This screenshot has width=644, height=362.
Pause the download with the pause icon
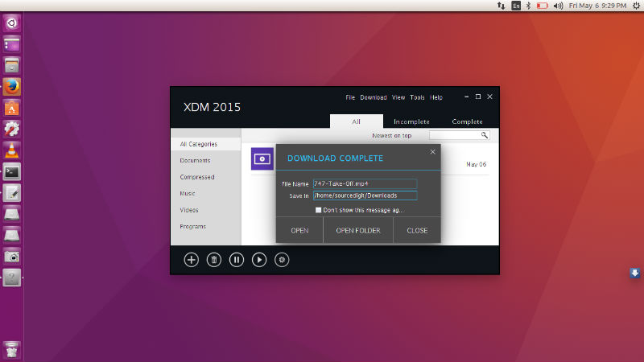tap(236, 260)
